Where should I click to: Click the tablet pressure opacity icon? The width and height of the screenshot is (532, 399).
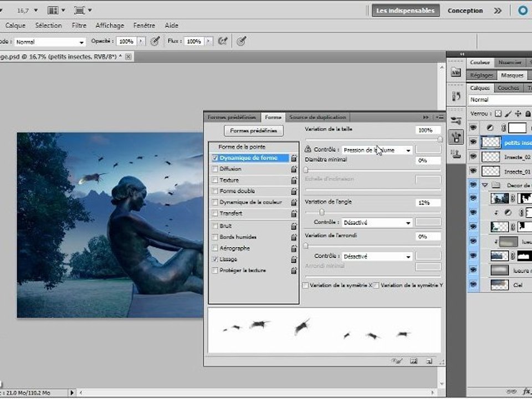point(155,42)
